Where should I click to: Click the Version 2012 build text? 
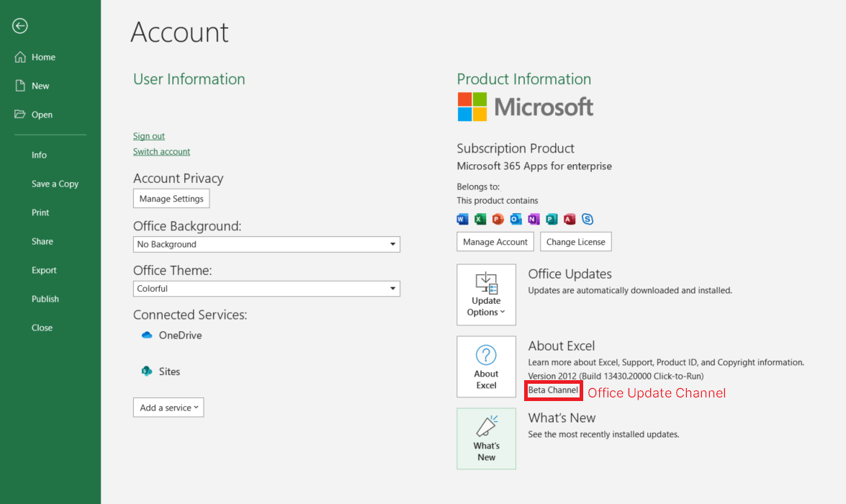click(616, 376)
